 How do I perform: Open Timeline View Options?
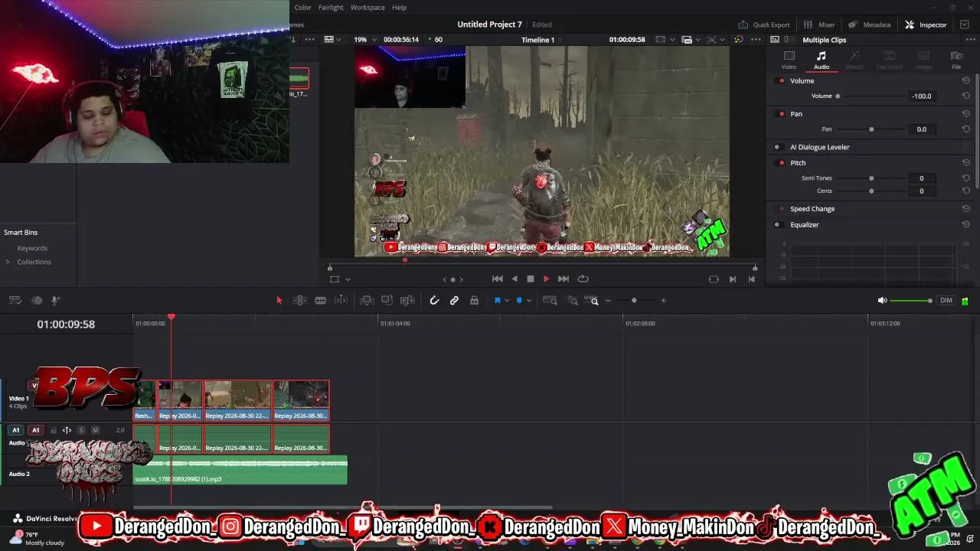[15, 301]
